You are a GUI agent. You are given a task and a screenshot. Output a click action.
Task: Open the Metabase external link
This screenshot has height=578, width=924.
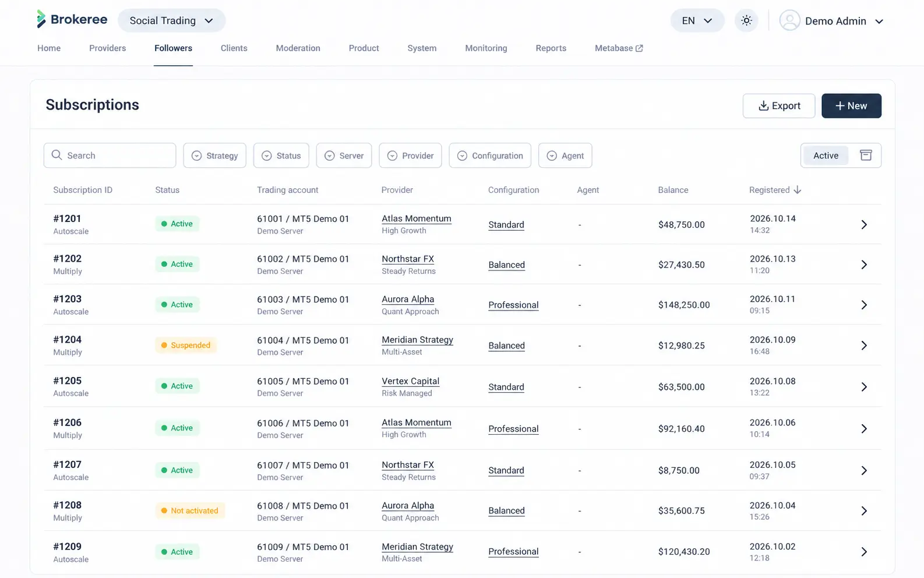[619, 48]
